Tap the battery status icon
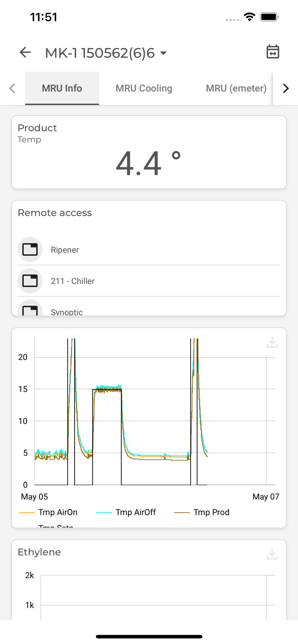Image resolution: width=298 pixels, height=644 pixels. coord(270,17)
